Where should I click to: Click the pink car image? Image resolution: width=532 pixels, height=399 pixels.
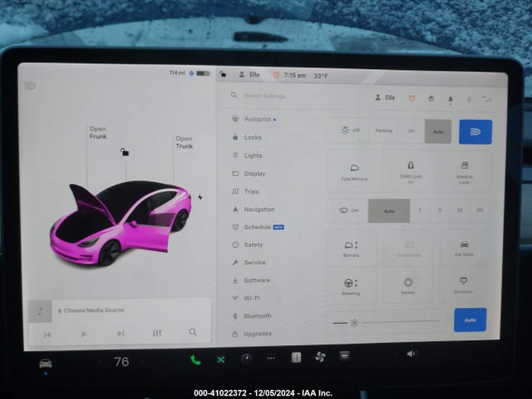121,224
